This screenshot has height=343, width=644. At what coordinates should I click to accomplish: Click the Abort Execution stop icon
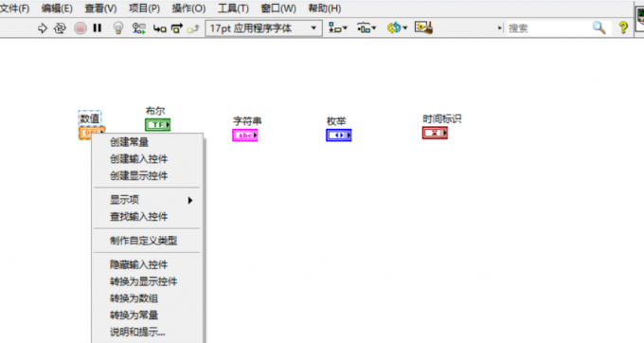(80, 27)
